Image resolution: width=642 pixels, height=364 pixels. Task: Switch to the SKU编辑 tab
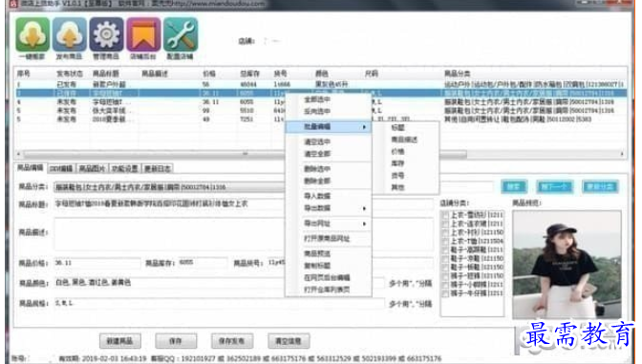[x=61, y=169]
